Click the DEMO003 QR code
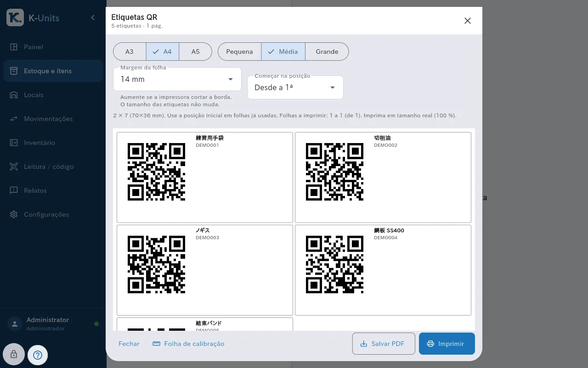This screenshot has width=588, height=368. pyautogui.click(x=156, y=264)
